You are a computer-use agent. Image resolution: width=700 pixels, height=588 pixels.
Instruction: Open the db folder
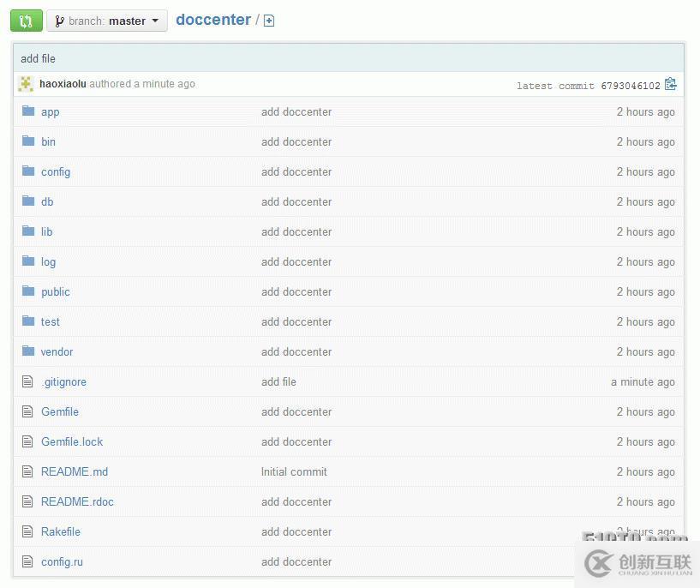pos(47,201)
